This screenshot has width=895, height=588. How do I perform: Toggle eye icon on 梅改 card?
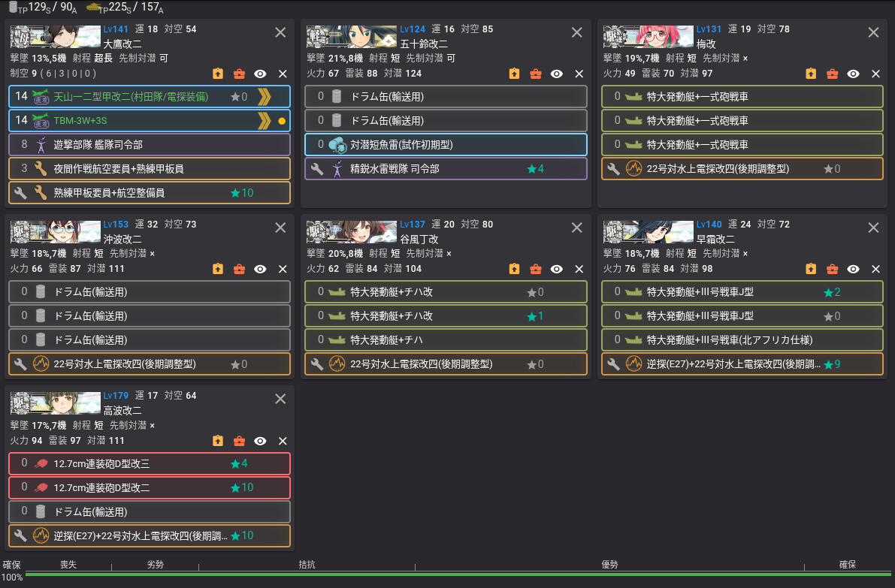pyautogui.click(x=853, y=74)
